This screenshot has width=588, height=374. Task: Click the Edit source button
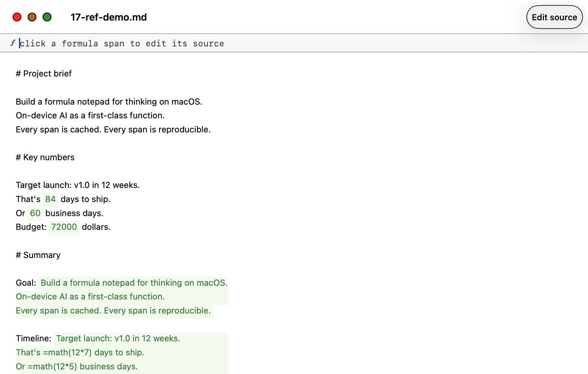(554, 17)
